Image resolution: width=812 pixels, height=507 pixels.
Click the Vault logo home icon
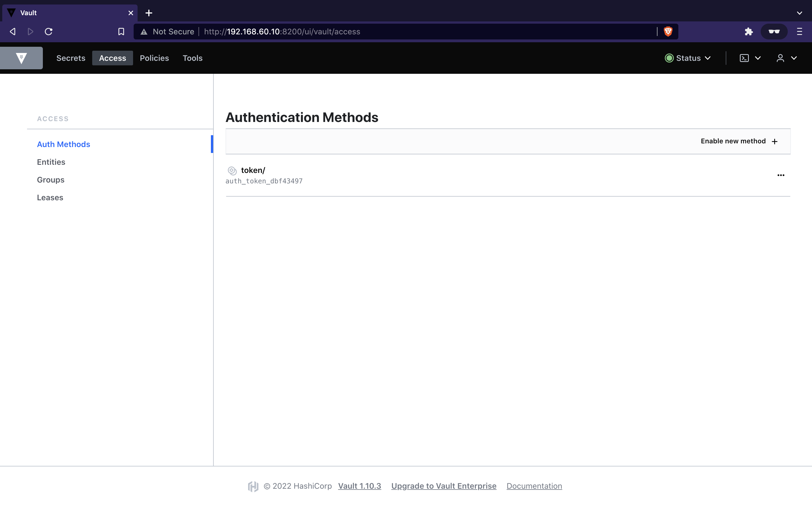[x=21, y=58]
